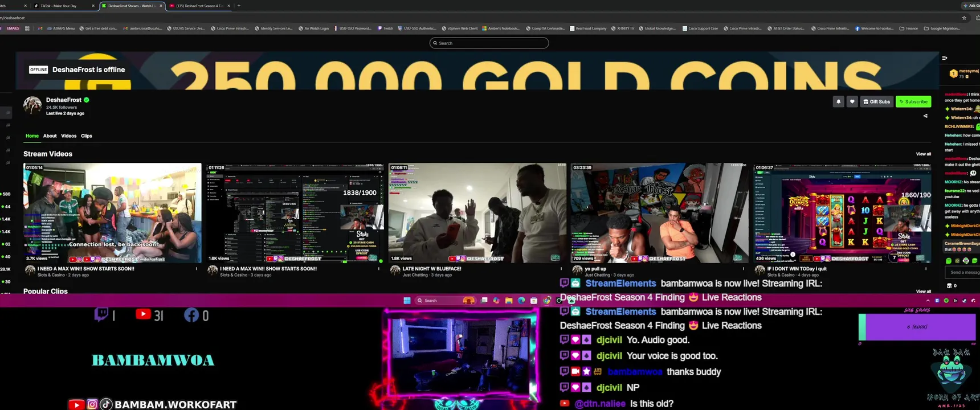This screenshot has height=410, width=980.
Task: Open options menu for LATE NIGHT W BLUEFACE video
Action: pyautogui.click(x=561, y=269)
